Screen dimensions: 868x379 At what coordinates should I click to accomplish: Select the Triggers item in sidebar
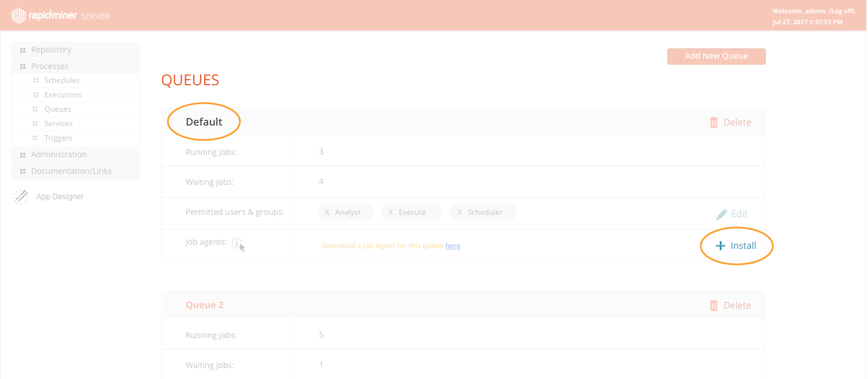pos(58,138)
